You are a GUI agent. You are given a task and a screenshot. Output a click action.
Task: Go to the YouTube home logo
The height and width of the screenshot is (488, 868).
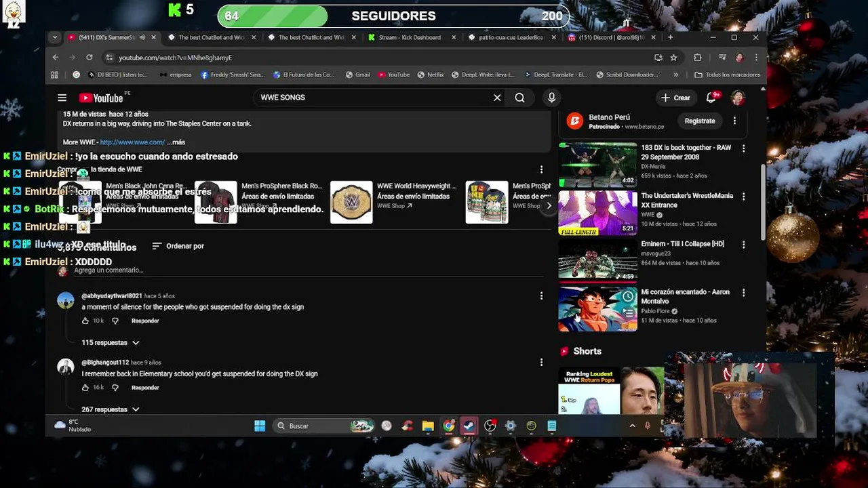tap(100, 98)
